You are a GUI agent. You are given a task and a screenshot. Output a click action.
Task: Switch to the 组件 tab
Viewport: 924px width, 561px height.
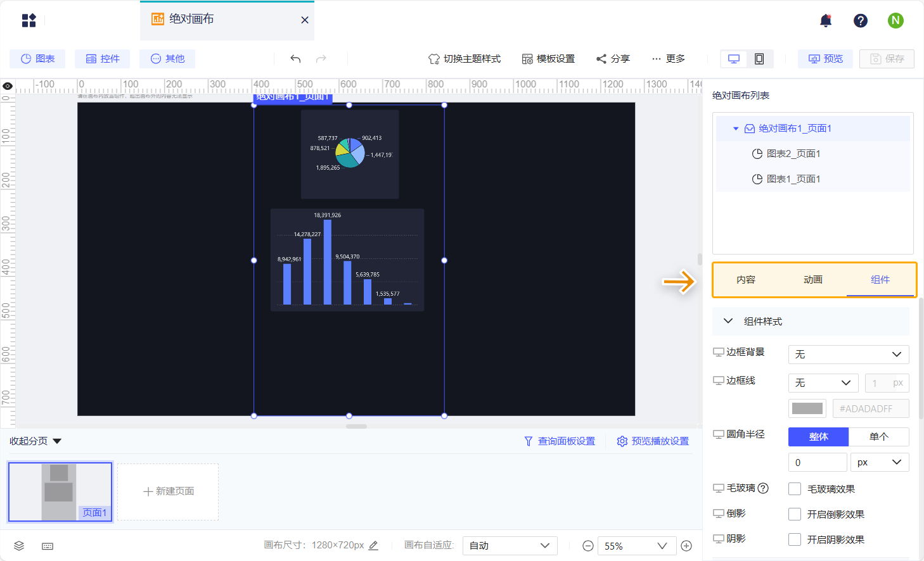pyautogui.click(x=880, y=280)
